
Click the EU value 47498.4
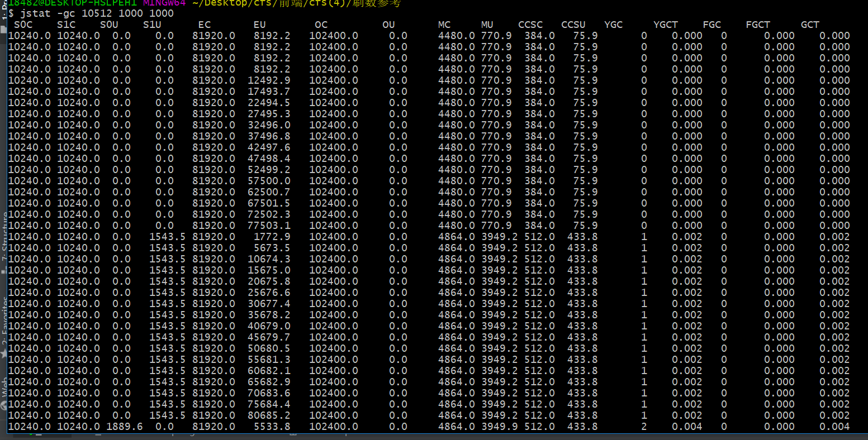coord(269,159)
